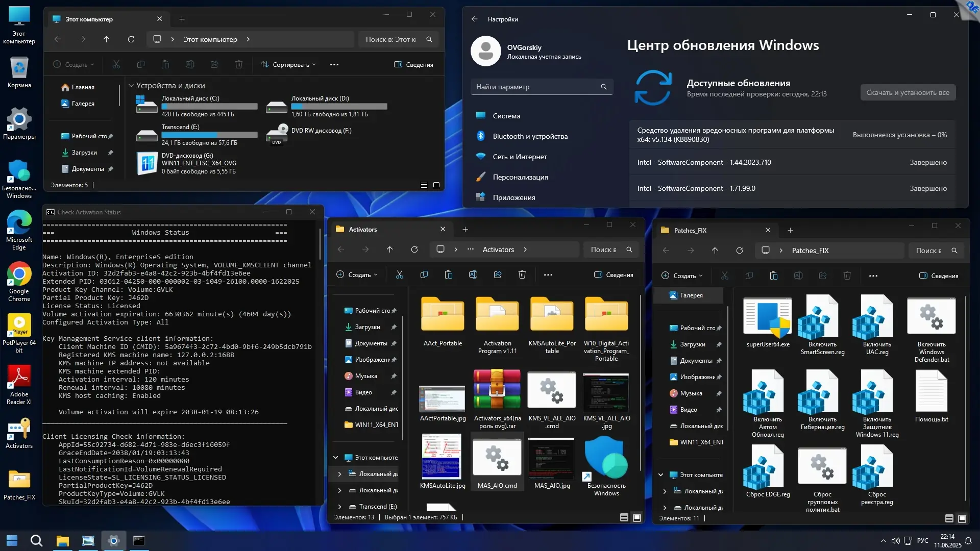Click the Найти параметр search field
The height and width of the screenshot is (551, 980).
click(x=536, y=87)
